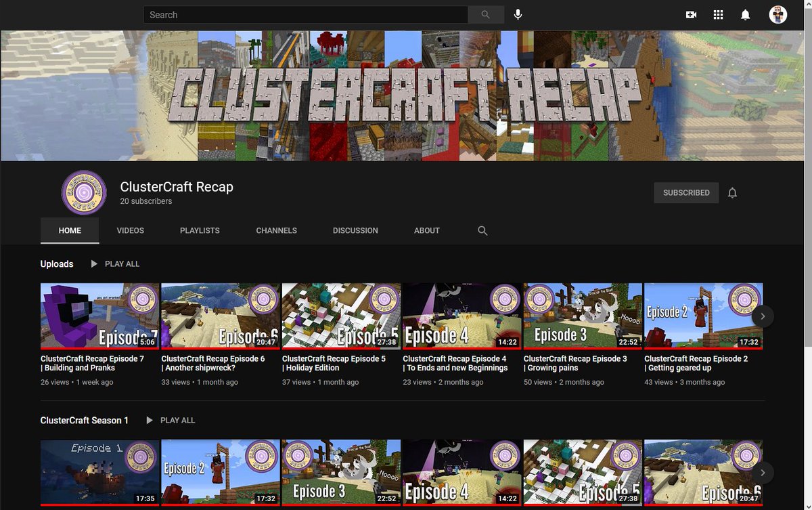The width and height of the screenshot is (812, 510).
Task: Open the account avatar menu
Action: [778, 14]
